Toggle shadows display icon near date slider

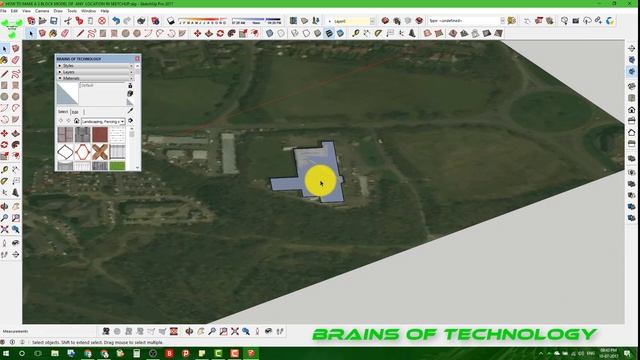coord(171,21)
